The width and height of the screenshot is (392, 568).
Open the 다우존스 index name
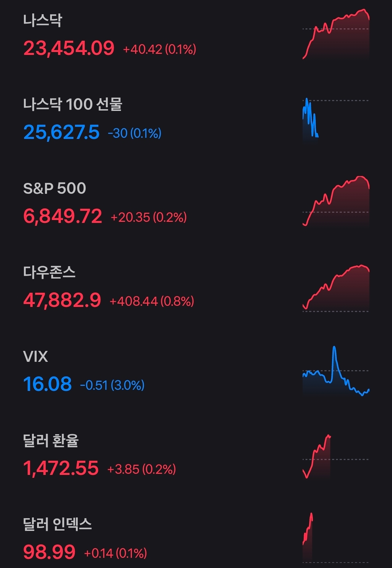[x=49, y=272]
